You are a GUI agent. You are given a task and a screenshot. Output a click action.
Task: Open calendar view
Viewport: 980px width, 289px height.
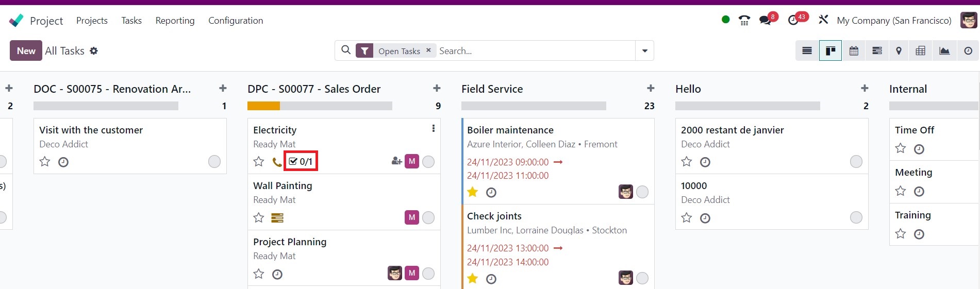pyautogui.click(x=854, y=50)
